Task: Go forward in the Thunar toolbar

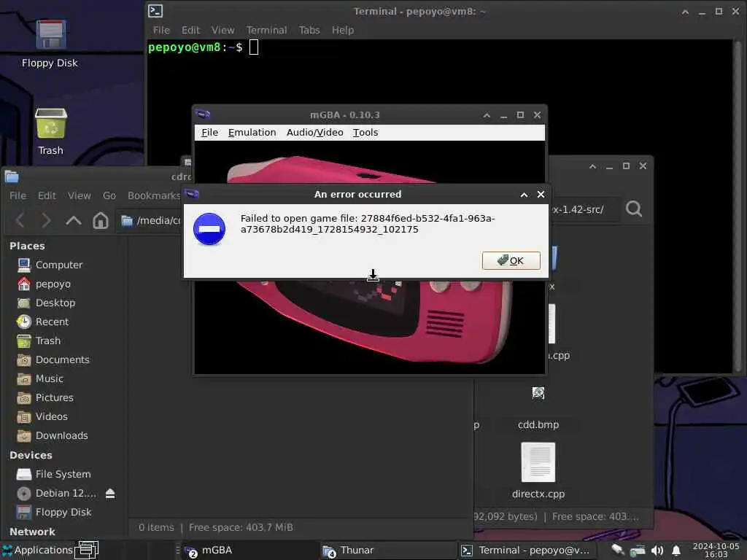Action: click(46, 220)
